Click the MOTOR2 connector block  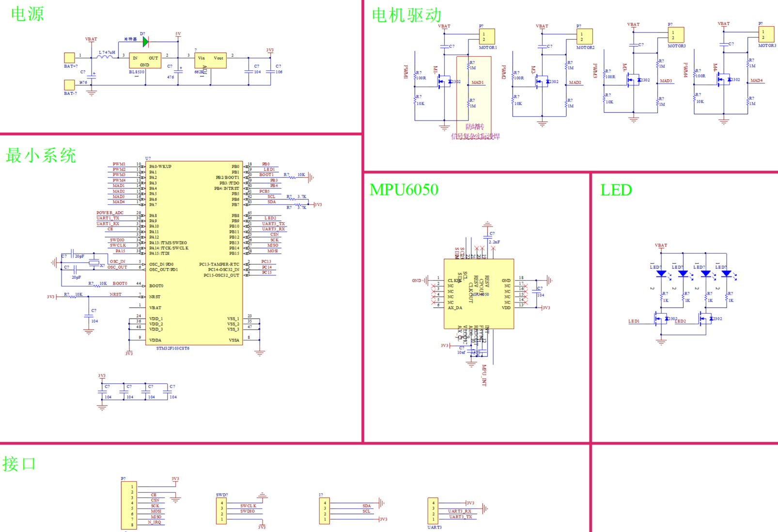584,37
